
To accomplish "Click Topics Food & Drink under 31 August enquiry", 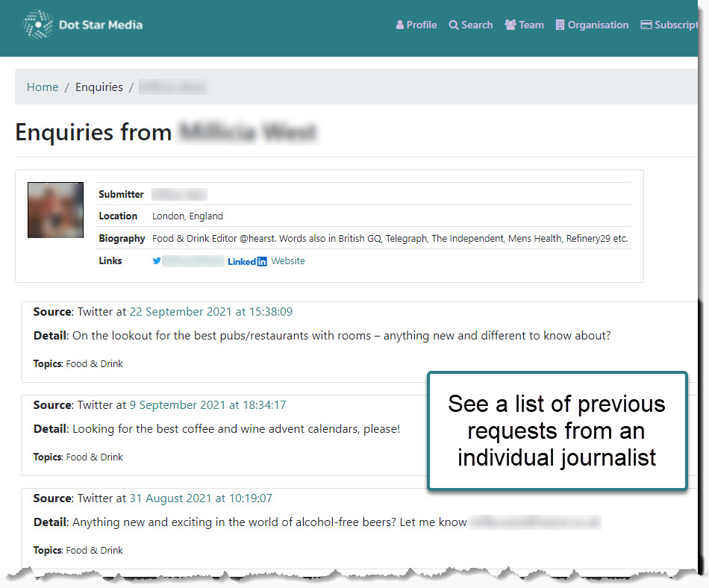I will (x=78, y=550).
